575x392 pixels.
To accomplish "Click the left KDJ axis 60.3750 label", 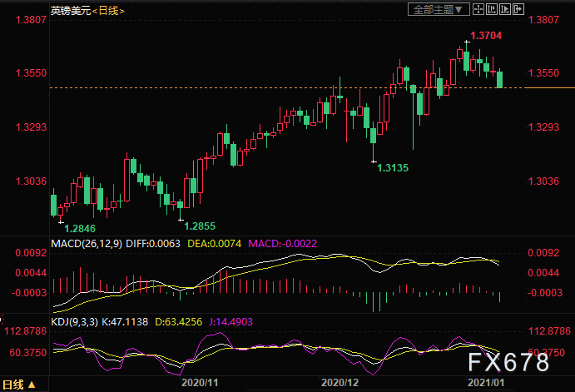I will (x=28, y=352).
